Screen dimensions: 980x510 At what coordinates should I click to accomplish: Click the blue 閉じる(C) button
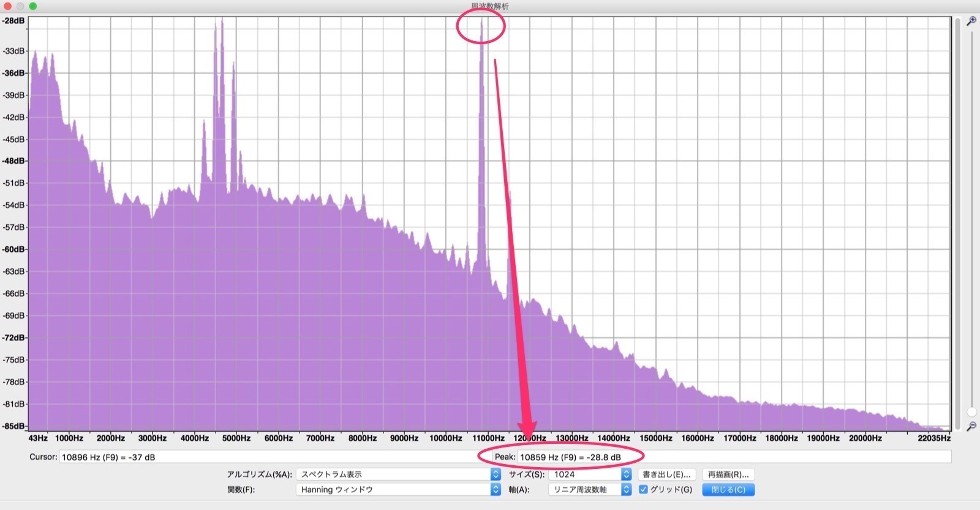[728, 490]
